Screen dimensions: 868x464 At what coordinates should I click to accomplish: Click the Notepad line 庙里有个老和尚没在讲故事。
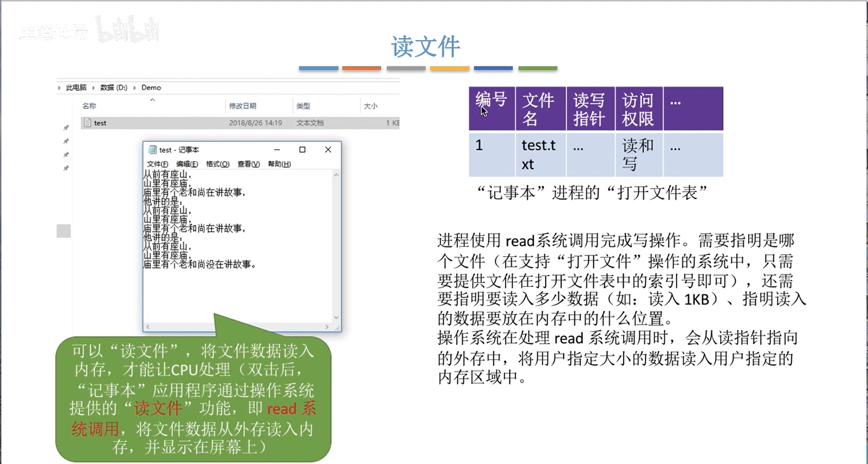point(199,265)
